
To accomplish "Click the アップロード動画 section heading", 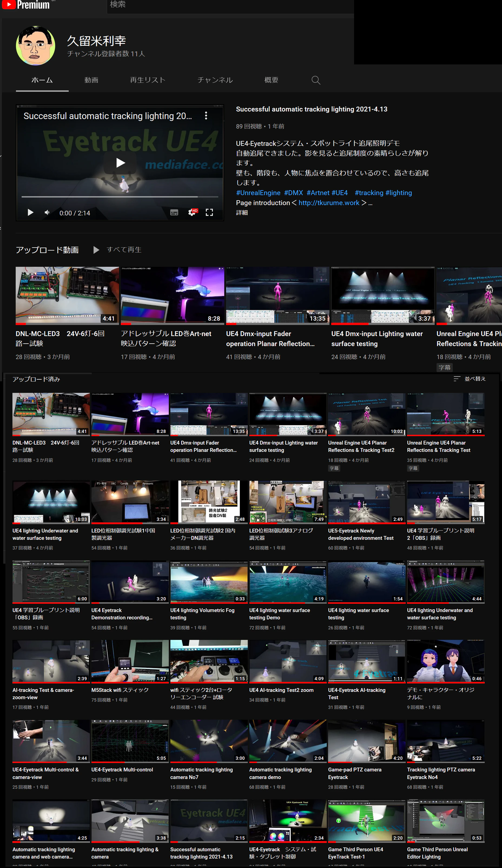I will (47, 250).
